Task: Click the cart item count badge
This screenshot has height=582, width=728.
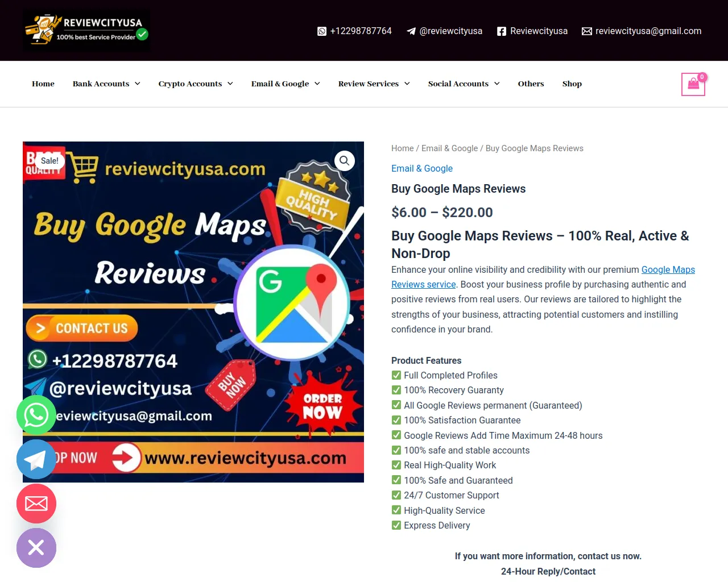Action: click(702, 77)
